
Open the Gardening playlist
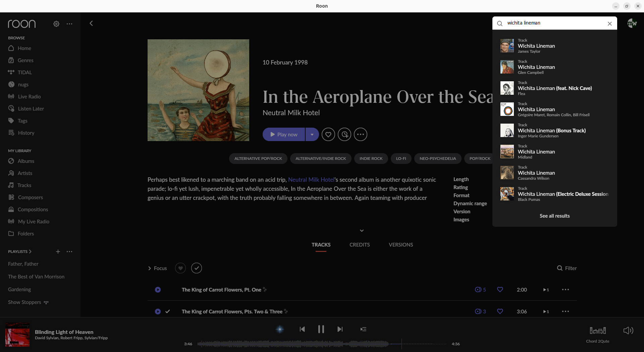point(19,289)
